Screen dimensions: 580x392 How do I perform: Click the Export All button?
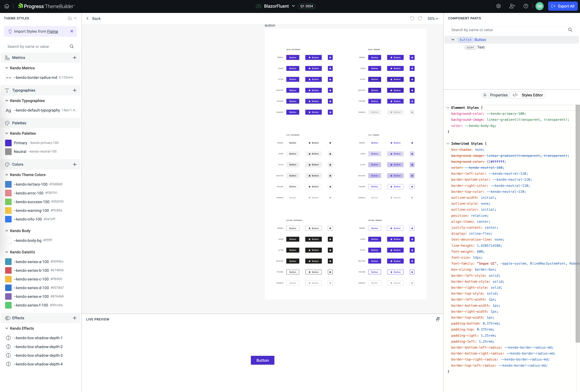563,6
